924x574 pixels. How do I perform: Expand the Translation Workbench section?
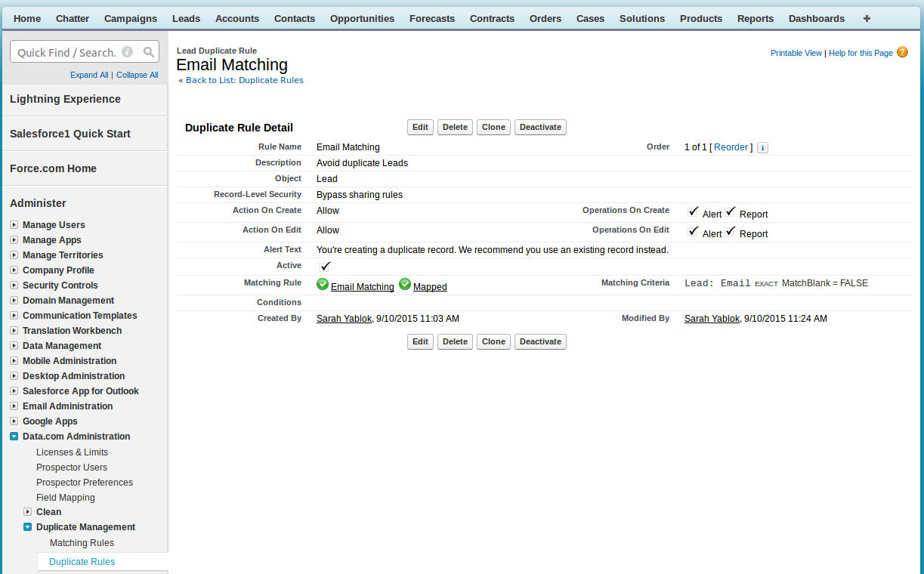click(x=14, y=331)
